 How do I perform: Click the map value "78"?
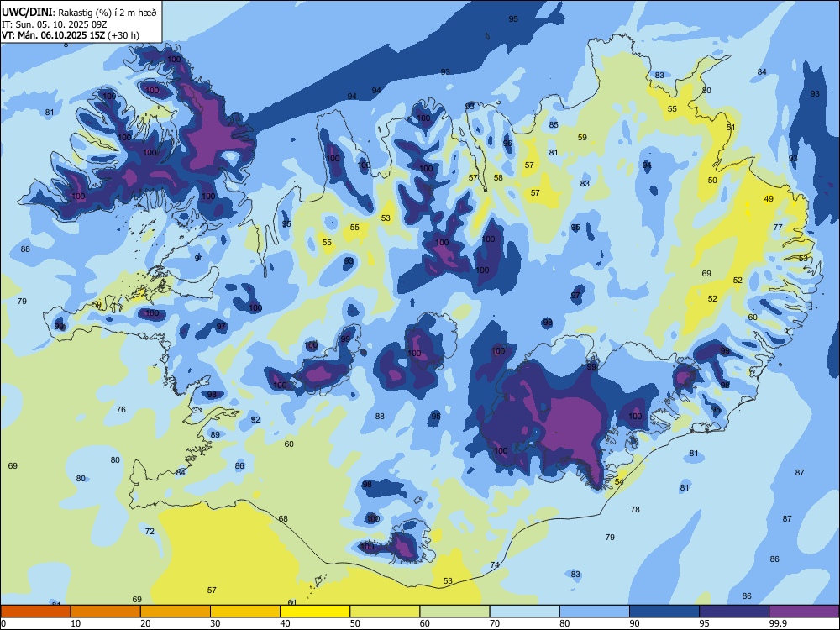tap(635, 510)
